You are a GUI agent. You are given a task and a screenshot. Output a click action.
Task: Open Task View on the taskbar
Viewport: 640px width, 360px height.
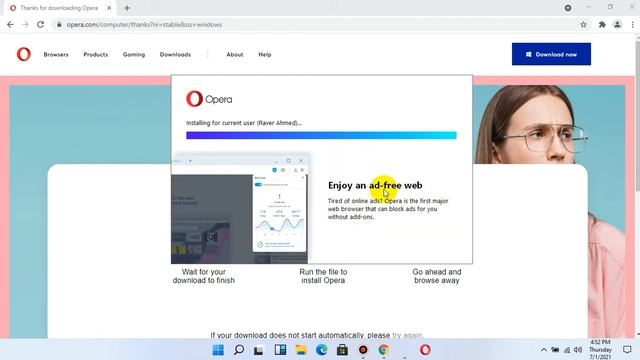[259, 350]
